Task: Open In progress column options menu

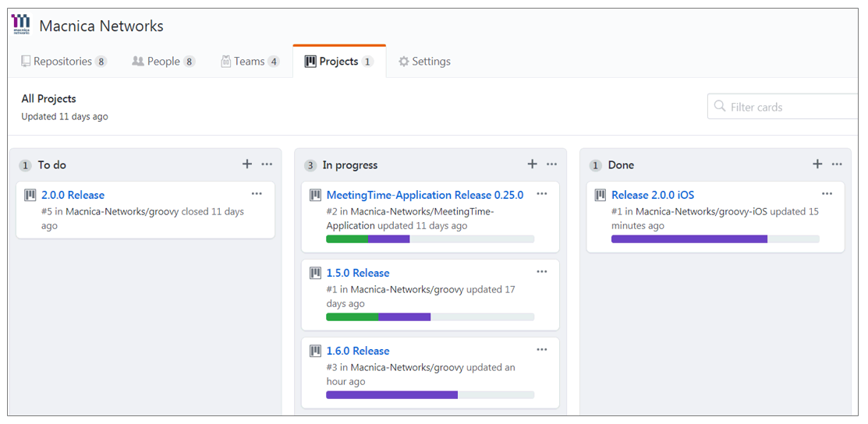Action: pyautogui.click(x=552, y=164)
